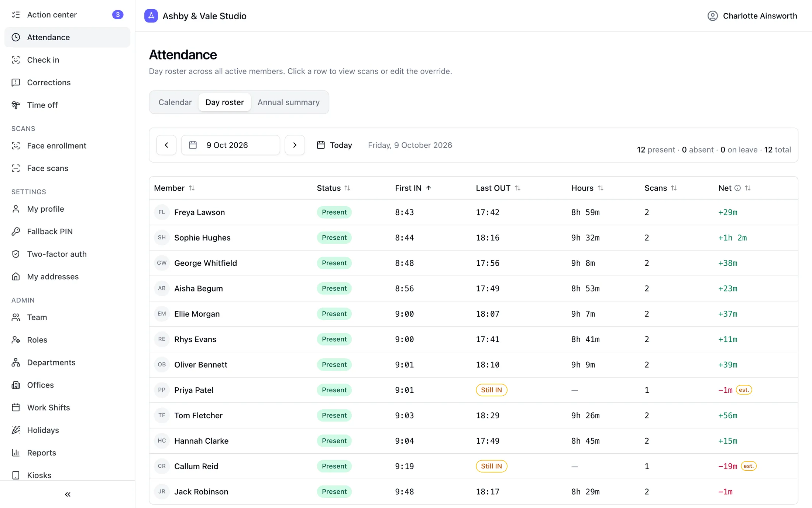The width and height of the screenshot is (812, 508).
Task: Open Reports admin page
Action: pyautogui.click(x=67, y=452)
